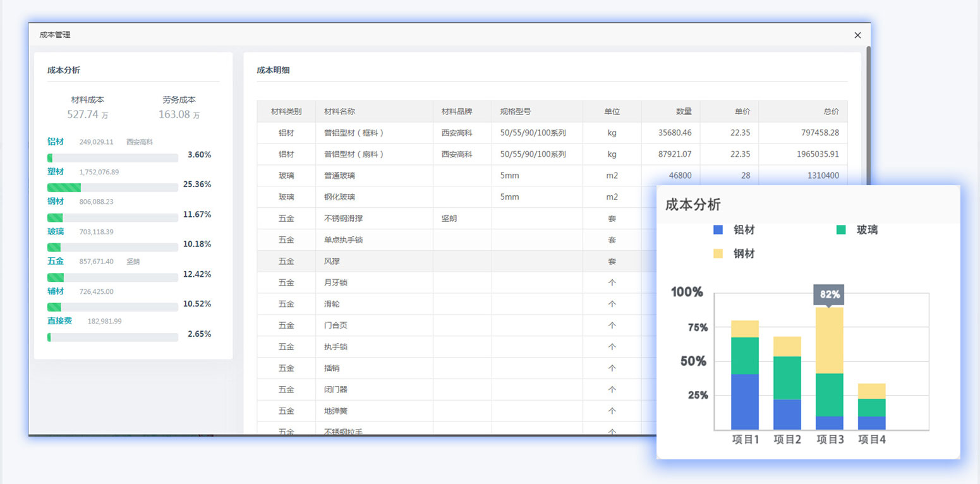
Task: Click the 材料成本 value 527.74万
Action: click(87, 112)
